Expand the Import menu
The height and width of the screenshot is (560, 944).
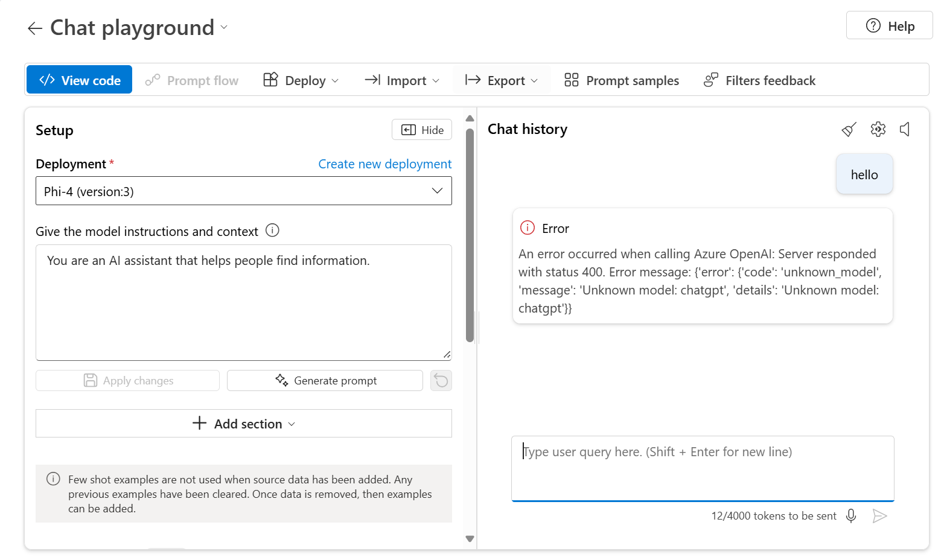point(402,80)
